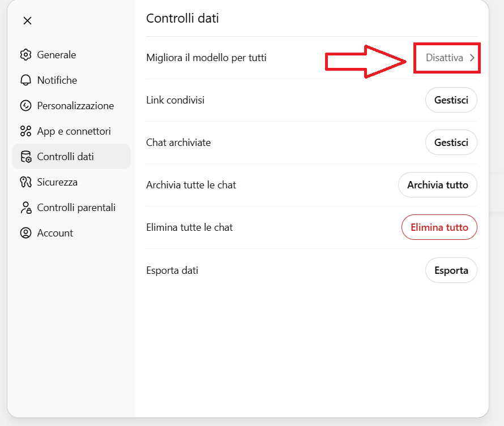The width and height of the screenshot is (504, 426).
Task: Click the Account profile icon
Action: tap(25, 233)
